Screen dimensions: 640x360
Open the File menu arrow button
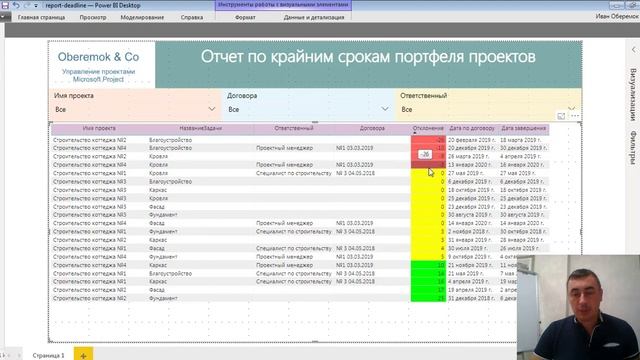(x=5, y=17)
